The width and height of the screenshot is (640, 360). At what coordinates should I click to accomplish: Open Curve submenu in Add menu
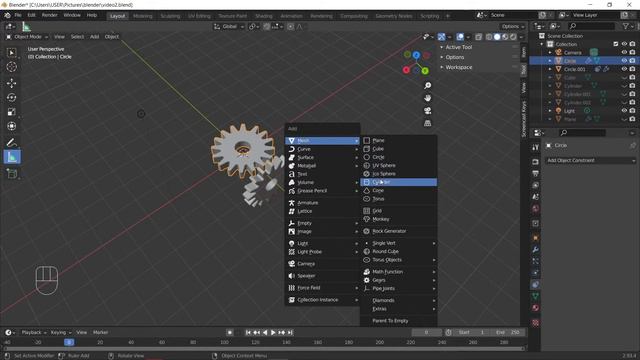tap(322, 149)
